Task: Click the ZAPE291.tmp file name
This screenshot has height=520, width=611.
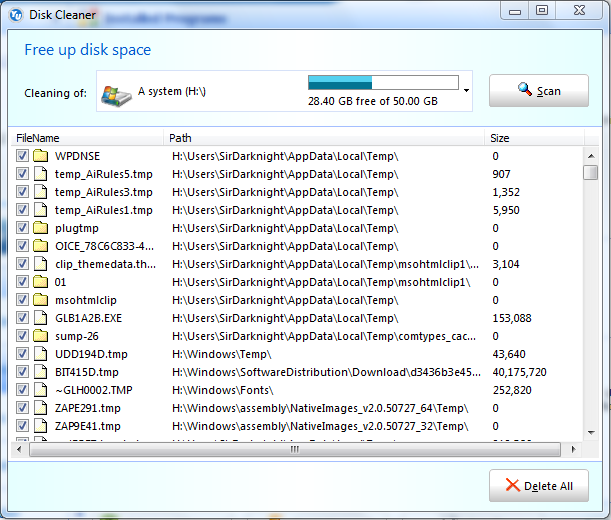Action: coord(88,408)
